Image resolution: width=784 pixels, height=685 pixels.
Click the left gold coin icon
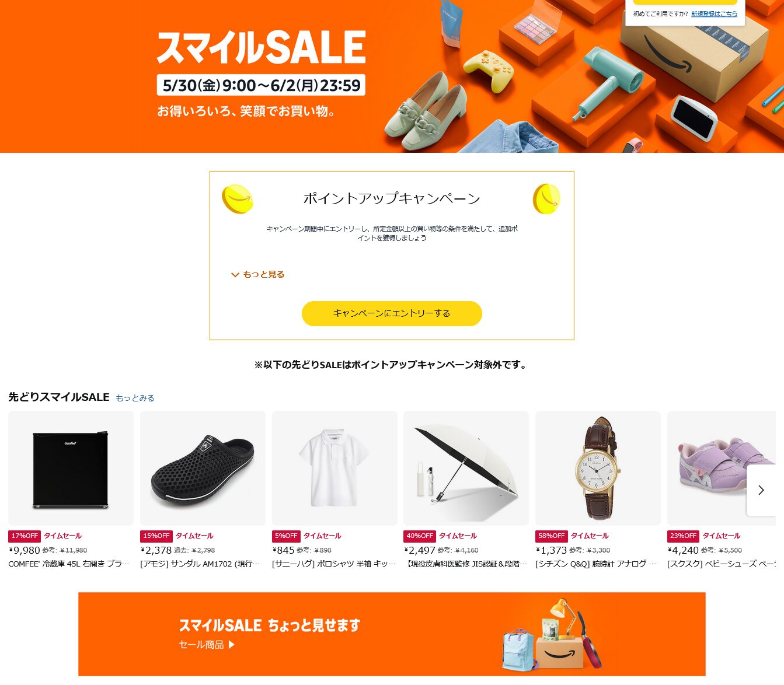(237, 199)
